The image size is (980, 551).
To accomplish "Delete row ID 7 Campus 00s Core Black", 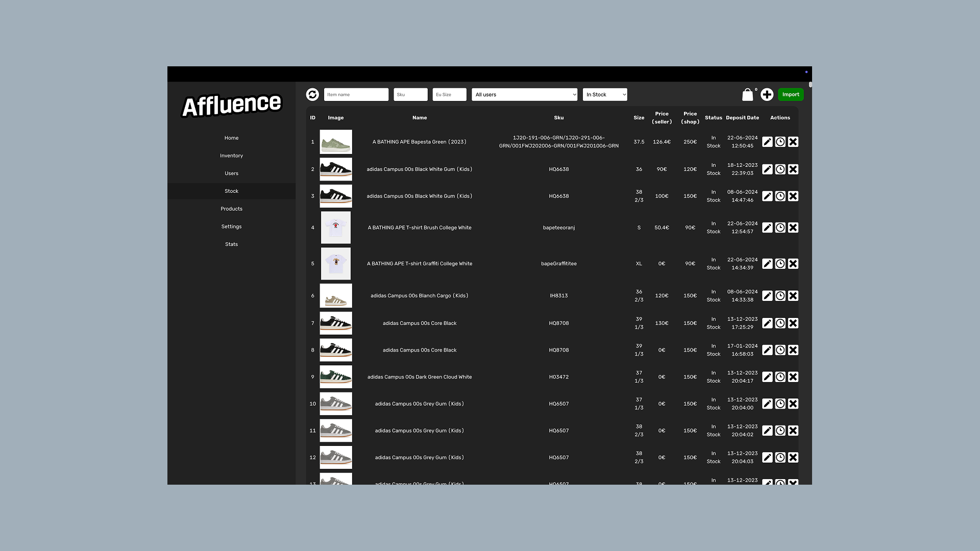I will [793, 323].
